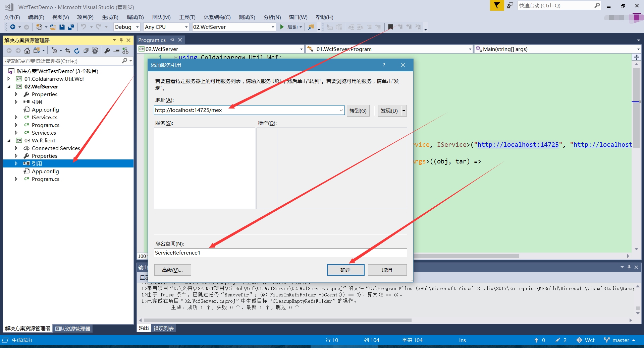The width and height of the screenshot is (644, 348).
Task: Click the 确定 OK button
Action: [345, 270]
